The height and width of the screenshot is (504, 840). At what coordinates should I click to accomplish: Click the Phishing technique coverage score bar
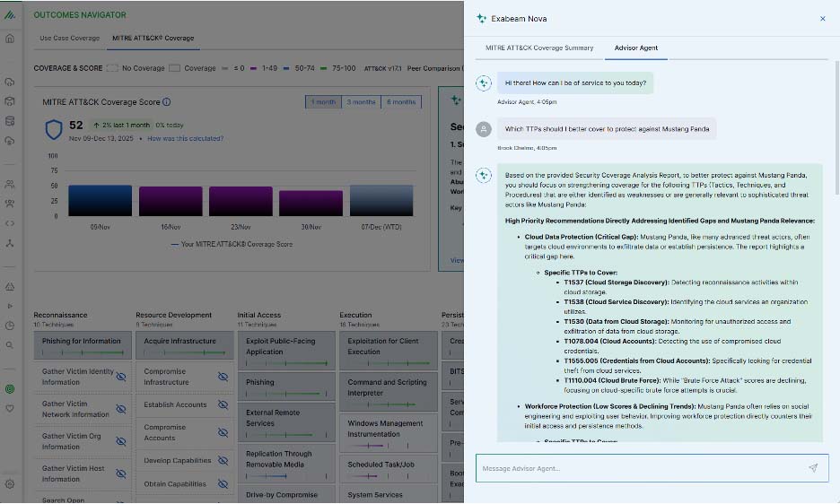tap(286, 394)
